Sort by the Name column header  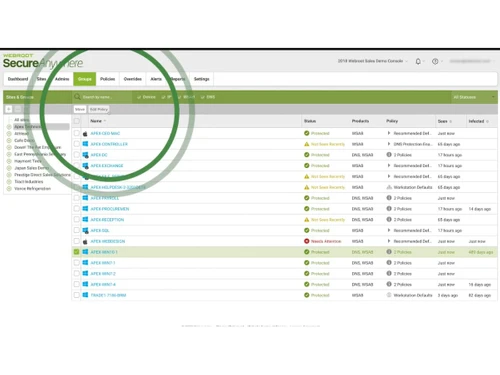click(98, 121)
